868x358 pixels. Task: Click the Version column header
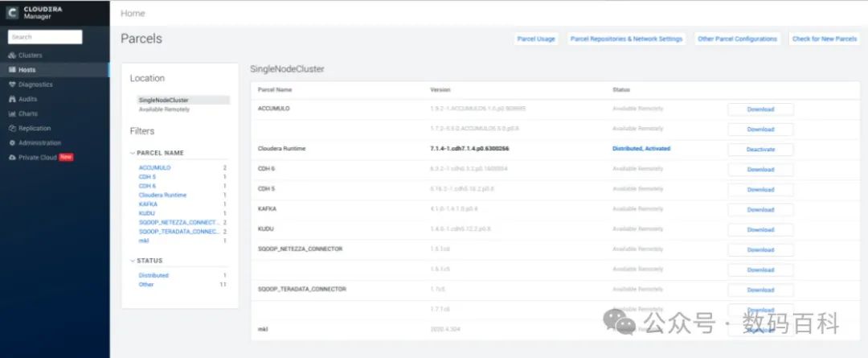(x=440, y=90)
